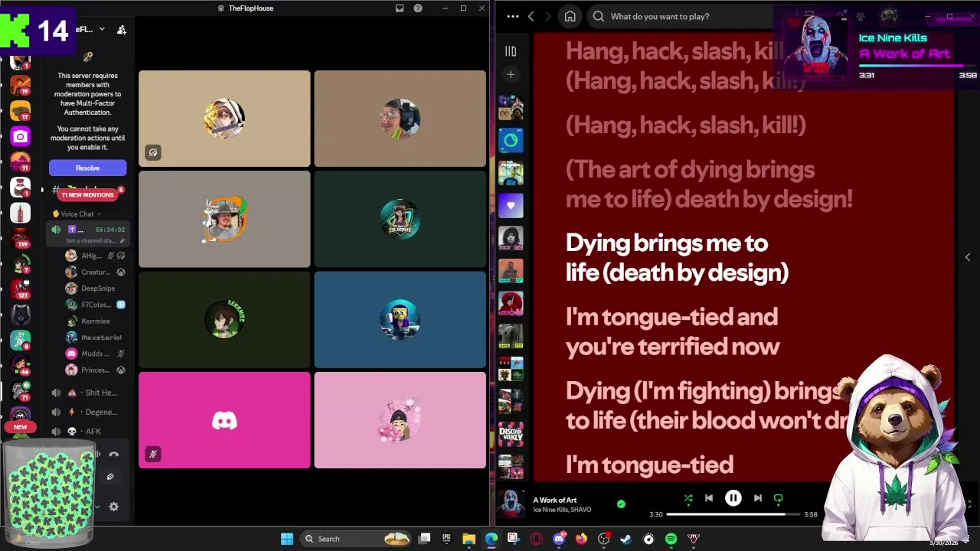
Task: Open Spotify from taskbar
Action: (671, 539)
